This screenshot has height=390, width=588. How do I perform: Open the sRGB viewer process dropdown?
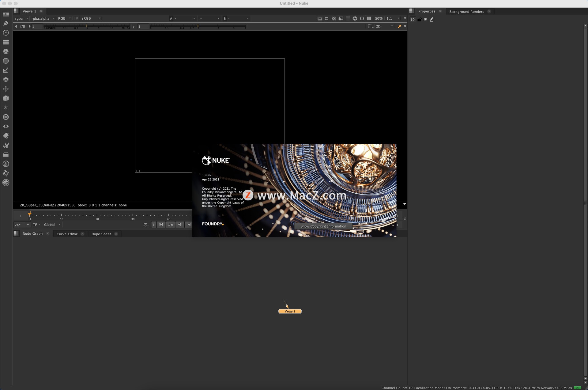[x=91, y=18]
